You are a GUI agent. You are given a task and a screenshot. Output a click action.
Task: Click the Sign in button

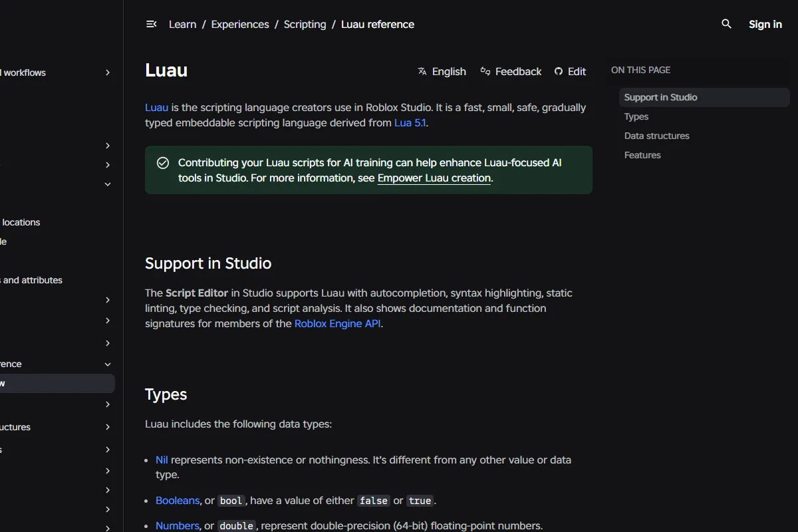coord(765,24)
